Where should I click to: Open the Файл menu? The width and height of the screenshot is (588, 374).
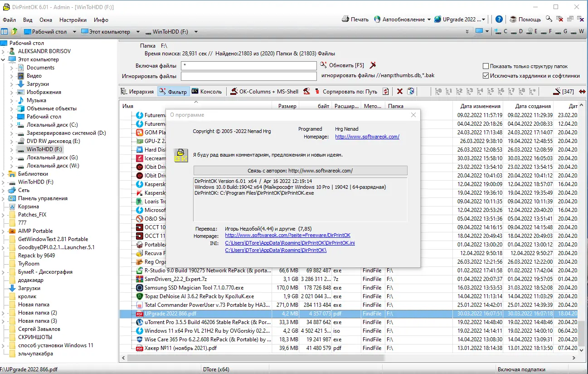point(9,20)
